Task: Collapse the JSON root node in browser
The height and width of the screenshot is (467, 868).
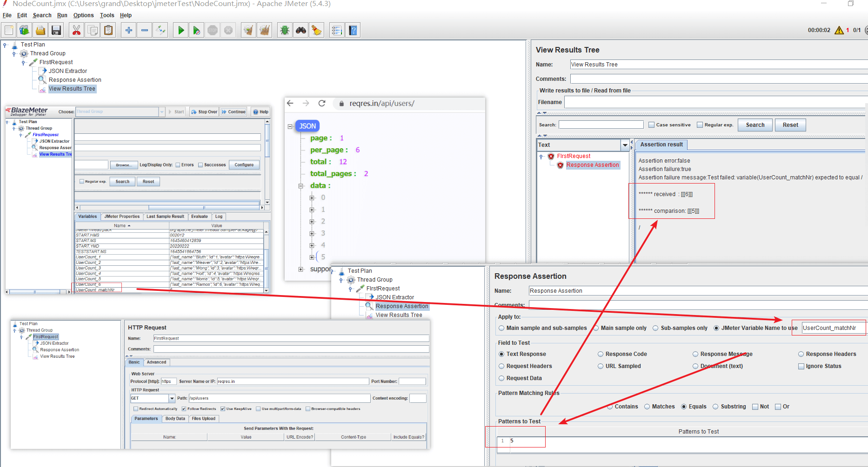Action: point(290,126)
